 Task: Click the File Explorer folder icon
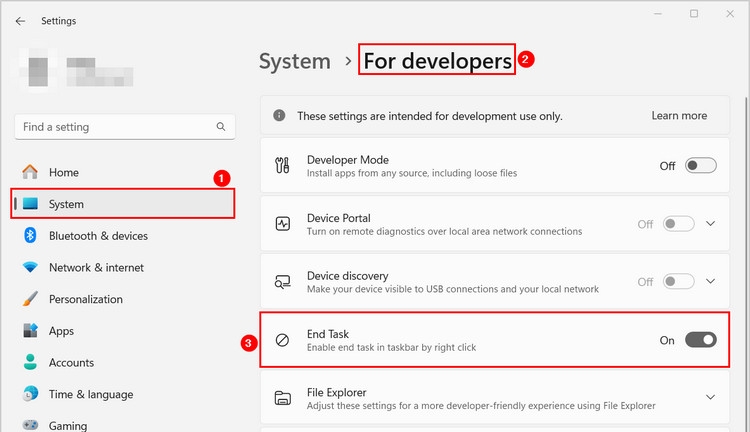pos(283,398)
